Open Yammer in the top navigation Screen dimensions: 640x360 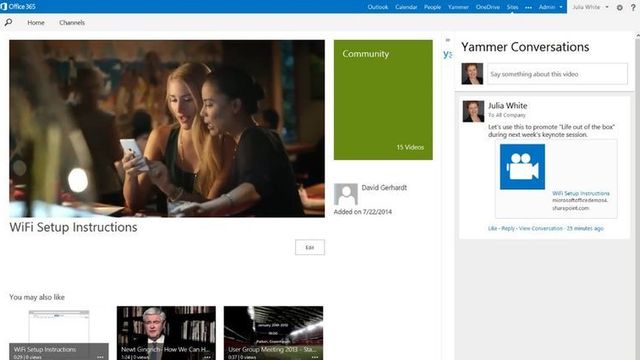tap(458, 7)
